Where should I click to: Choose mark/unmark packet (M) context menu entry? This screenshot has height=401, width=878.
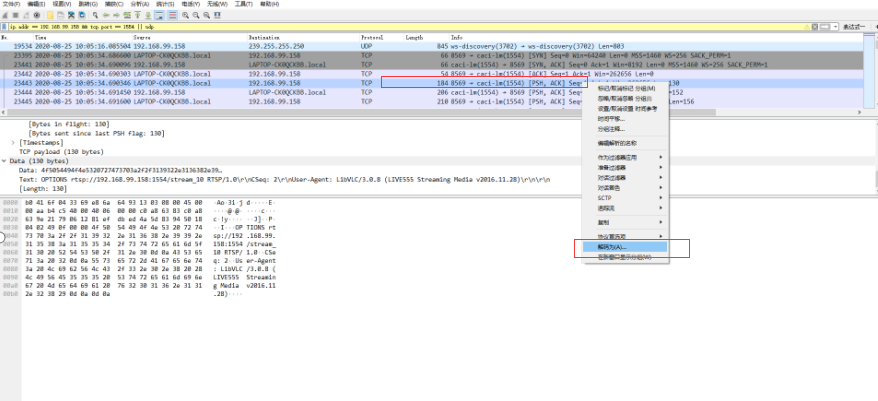pyautogui.click(x=625, y=88)
